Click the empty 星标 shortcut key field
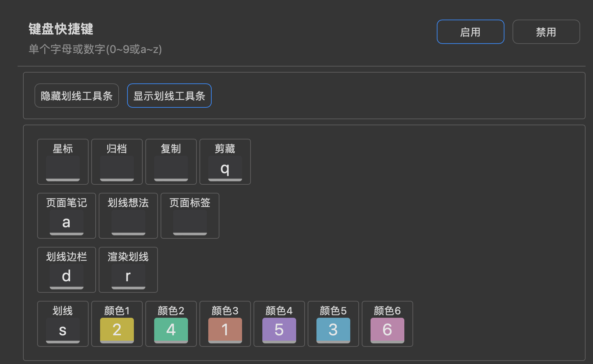This screenshot has height=364, width=593. (63, 168)
